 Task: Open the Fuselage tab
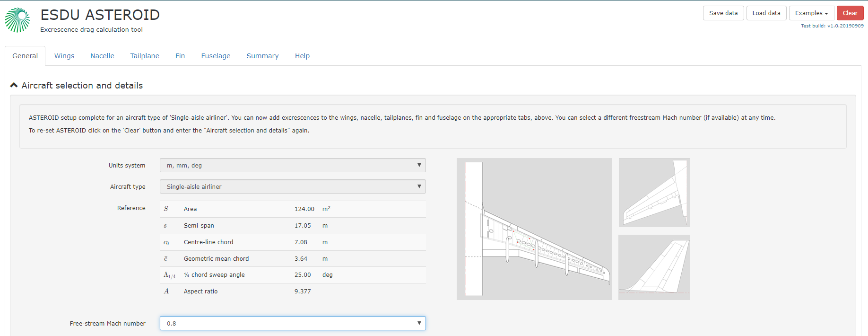tap(216, 56)
